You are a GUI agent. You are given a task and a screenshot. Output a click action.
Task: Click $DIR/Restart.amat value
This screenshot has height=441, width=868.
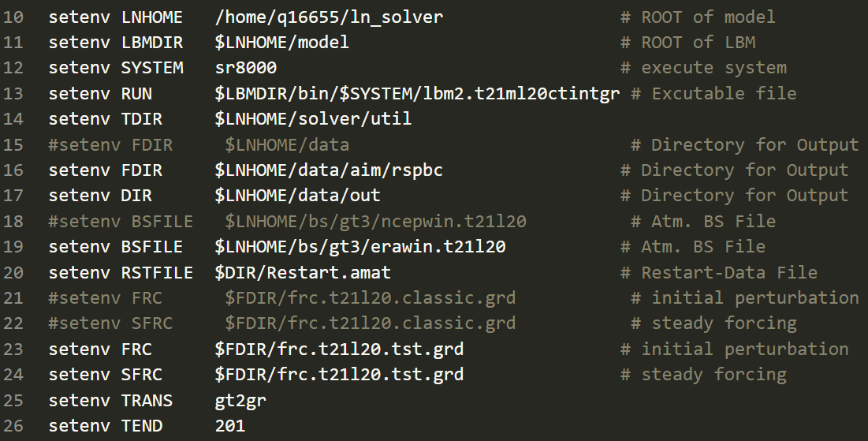(x=303, y=273)
